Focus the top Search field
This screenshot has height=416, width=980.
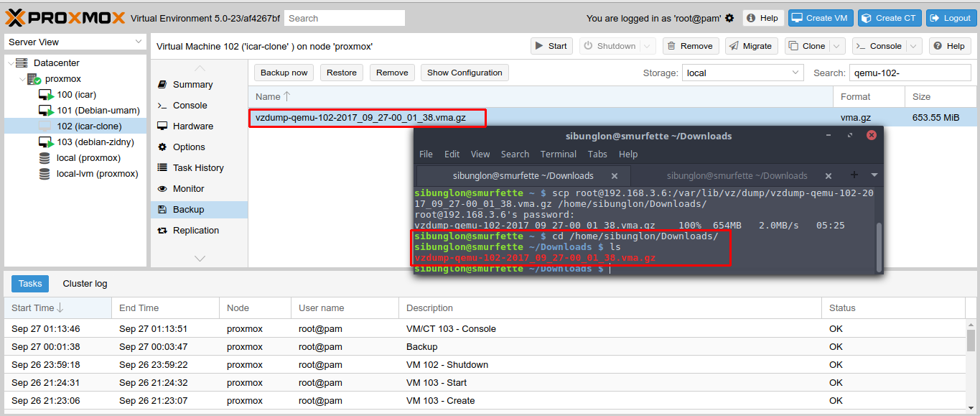tap(344, 18)
